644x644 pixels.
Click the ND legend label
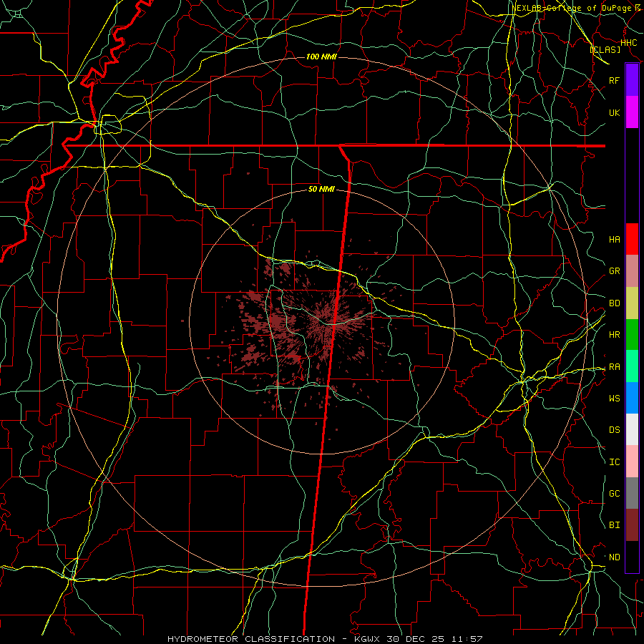(x=614, y=557)
